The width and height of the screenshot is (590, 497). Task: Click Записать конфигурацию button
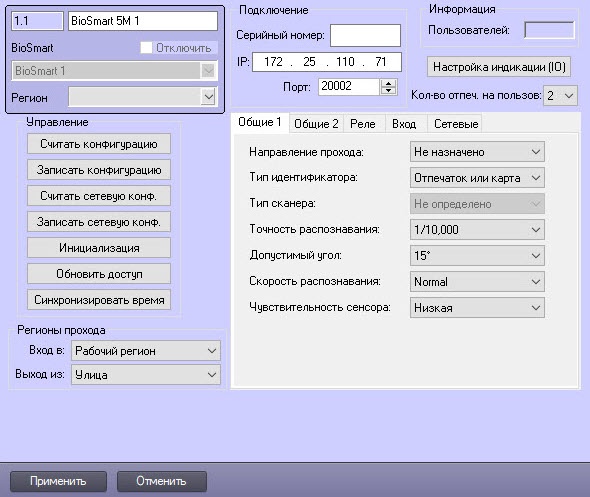[x=99, y=170]
